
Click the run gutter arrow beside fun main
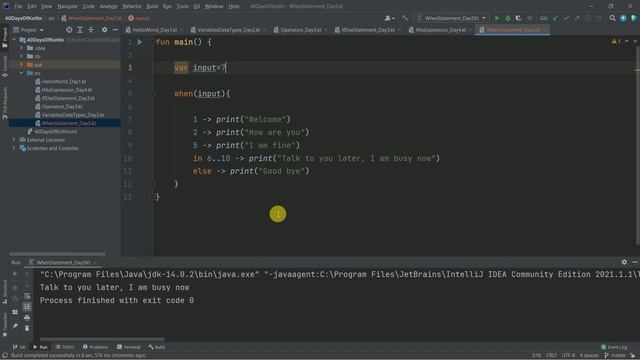point(140,42)
